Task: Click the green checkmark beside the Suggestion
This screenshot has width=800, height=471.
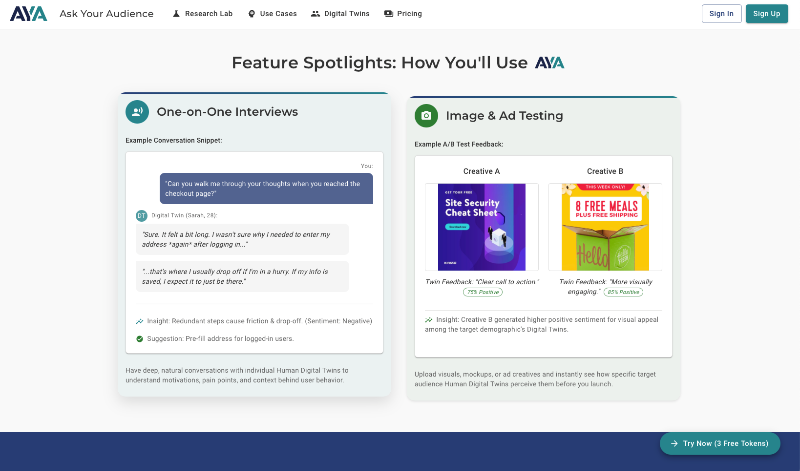Action: [139, 338]
